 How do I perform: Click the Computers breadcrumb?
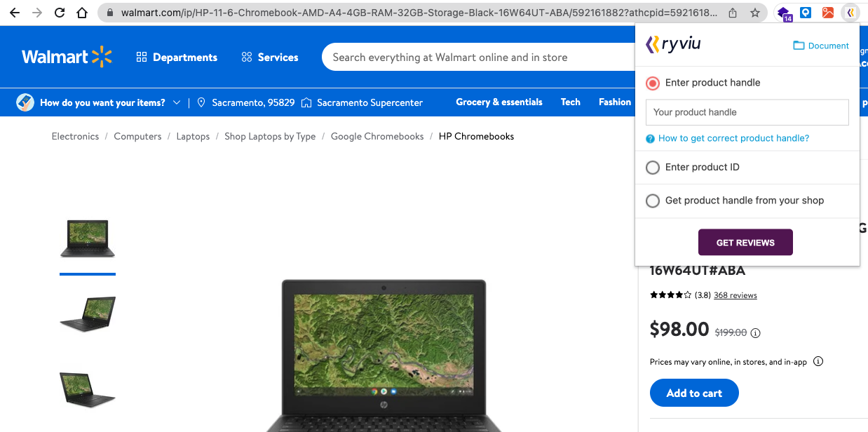137,136
